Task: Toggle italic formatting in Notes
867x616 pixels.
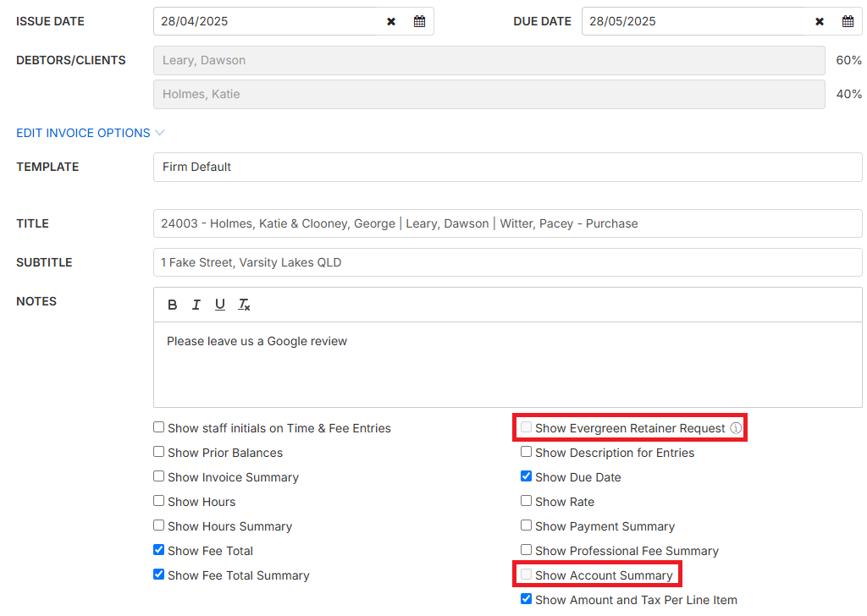Action: [196, 305]
